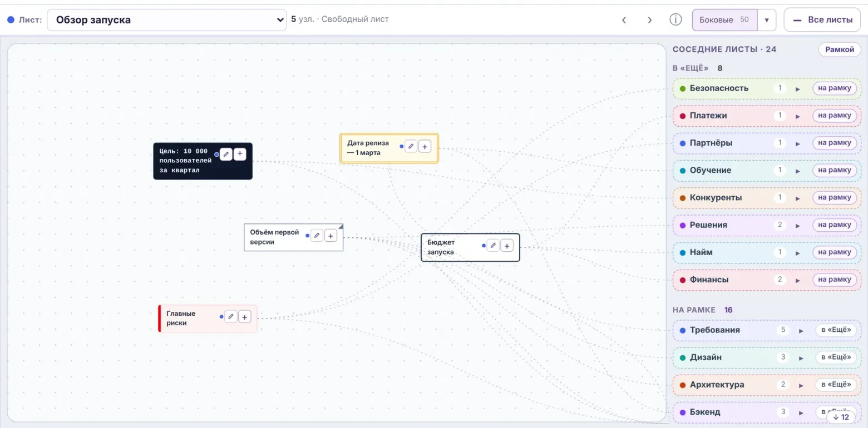Open the «Требования» sheet arrow

point(801,330)
